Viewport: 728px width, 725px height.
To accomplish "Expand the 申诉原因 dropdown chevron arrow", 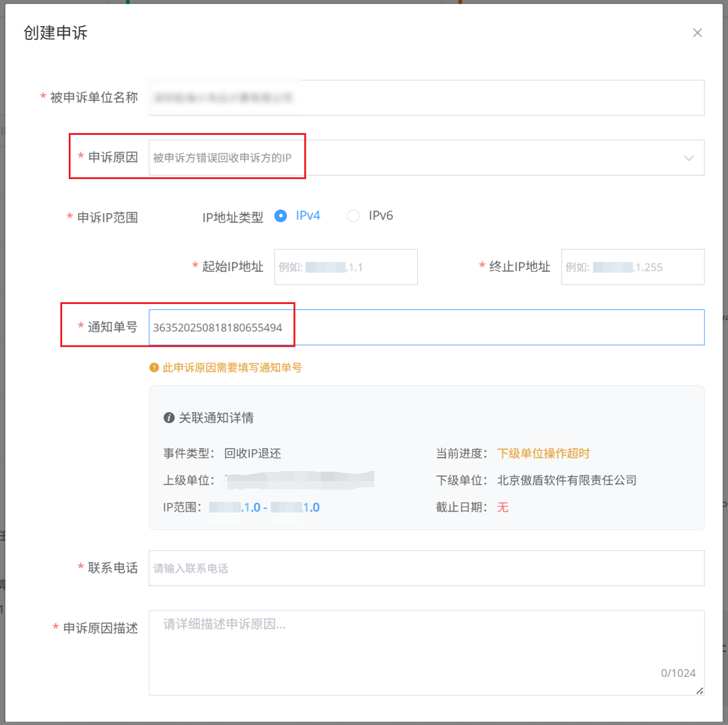I will [689, 158].
